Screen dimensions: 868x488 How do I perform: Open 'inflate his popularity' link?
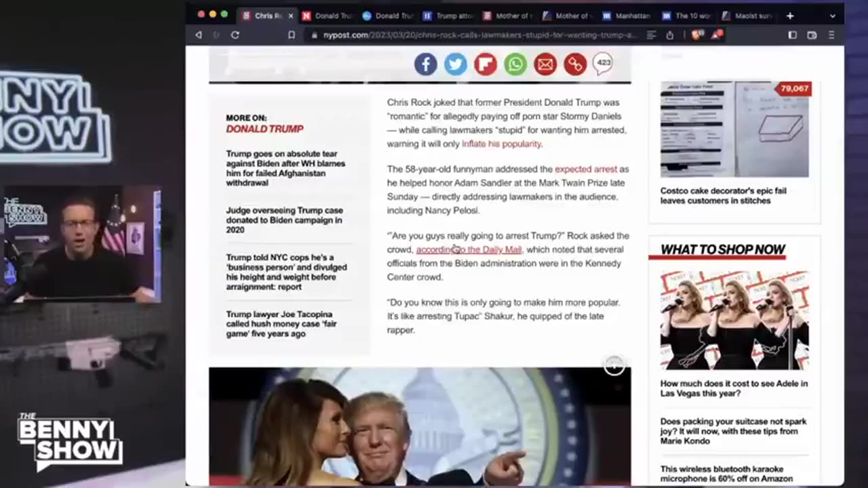click(x=501, y=144)
